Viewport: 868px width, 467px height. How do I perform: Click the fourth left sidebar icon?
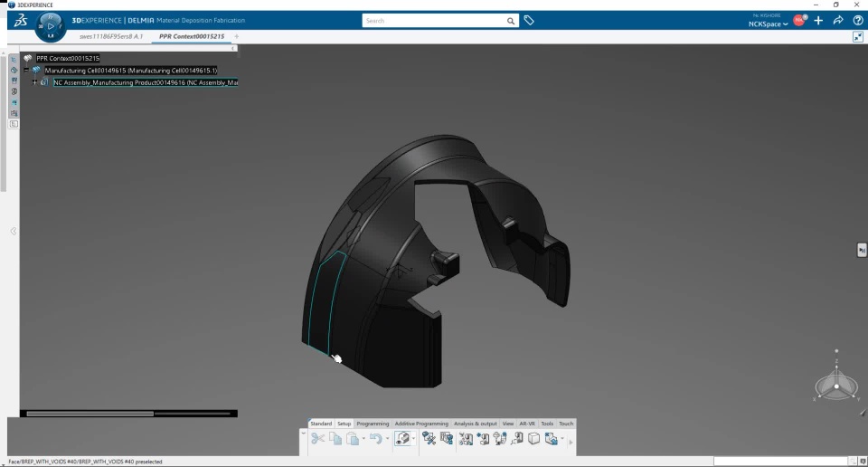14,92
